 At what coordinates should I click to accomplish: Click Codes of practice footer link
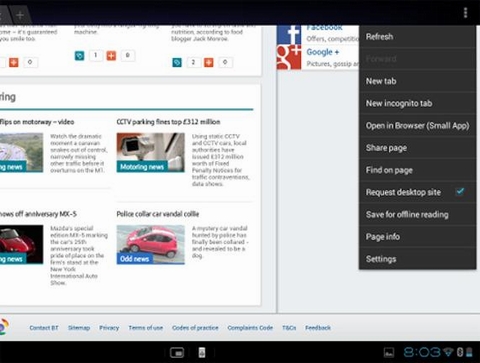(x=195, y=328)
